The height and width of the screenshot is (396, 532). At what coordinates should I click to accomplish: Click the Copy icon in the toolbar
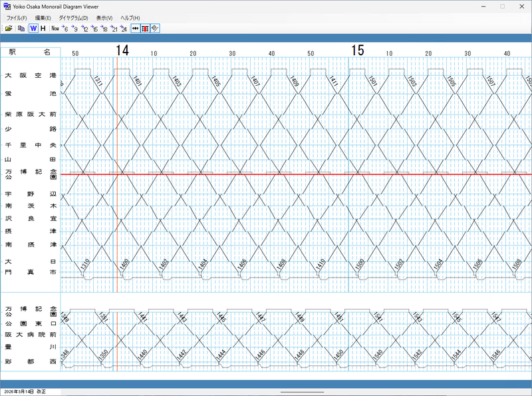click(21, 29)
